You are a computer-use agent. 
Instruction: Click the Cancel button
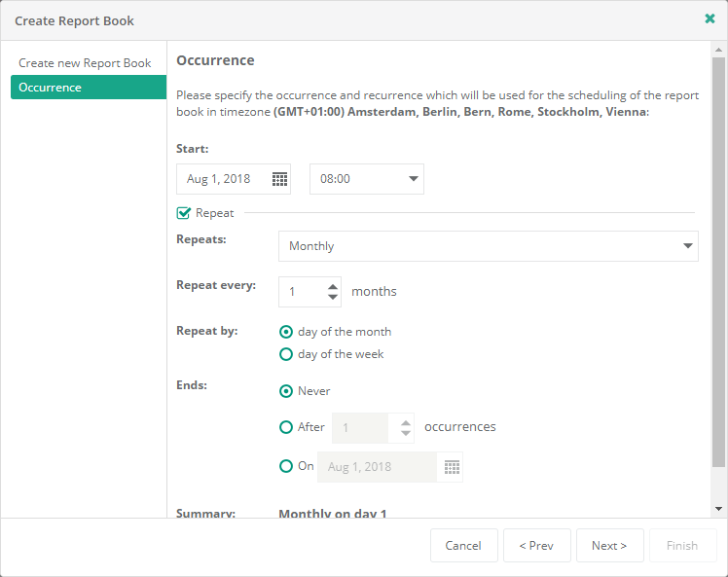click(464, 546)
